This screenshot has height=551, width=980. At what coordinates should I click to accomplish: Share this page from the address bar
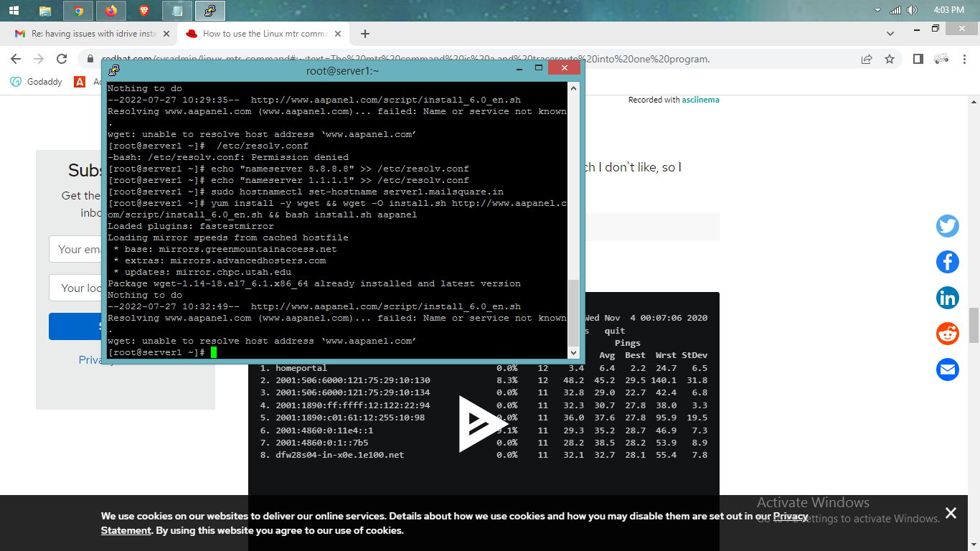click(x=867, y=59)
